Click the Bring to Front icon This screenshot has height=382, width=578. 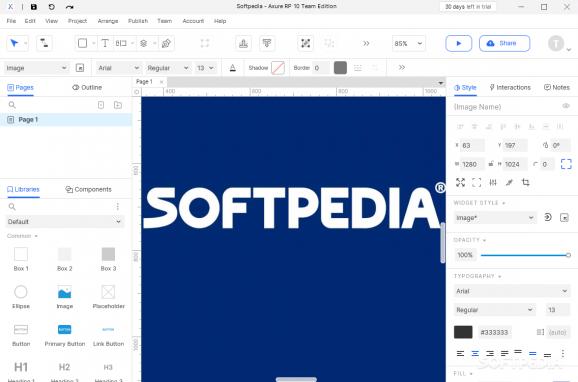243,43
